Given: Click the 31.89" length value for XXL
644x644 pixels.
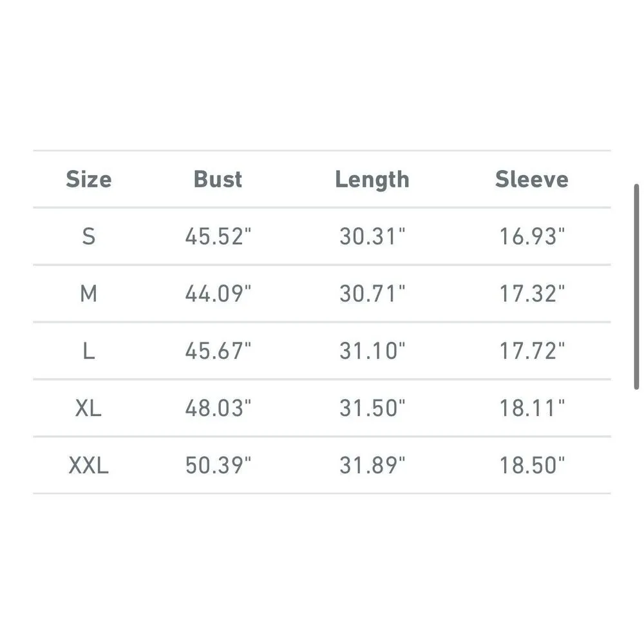Looking at the screenshot, I should click(372, 465).
